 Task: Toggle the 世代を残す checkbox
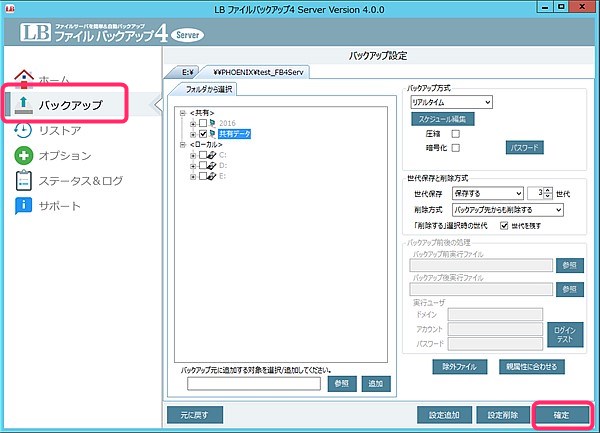[504, 226]
